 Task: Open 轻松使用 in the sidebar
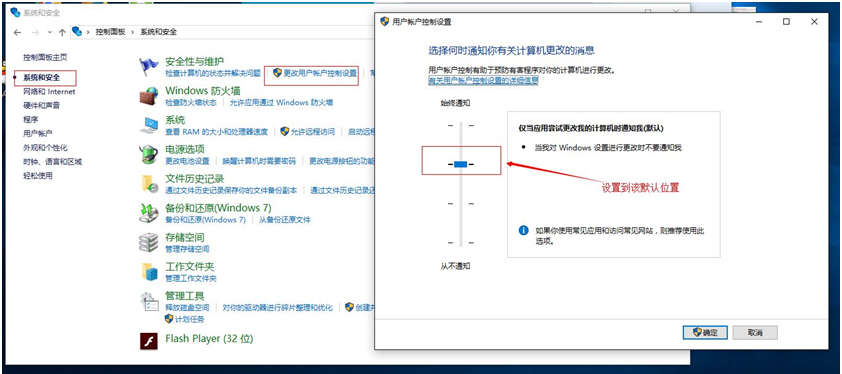pos(38,175)
